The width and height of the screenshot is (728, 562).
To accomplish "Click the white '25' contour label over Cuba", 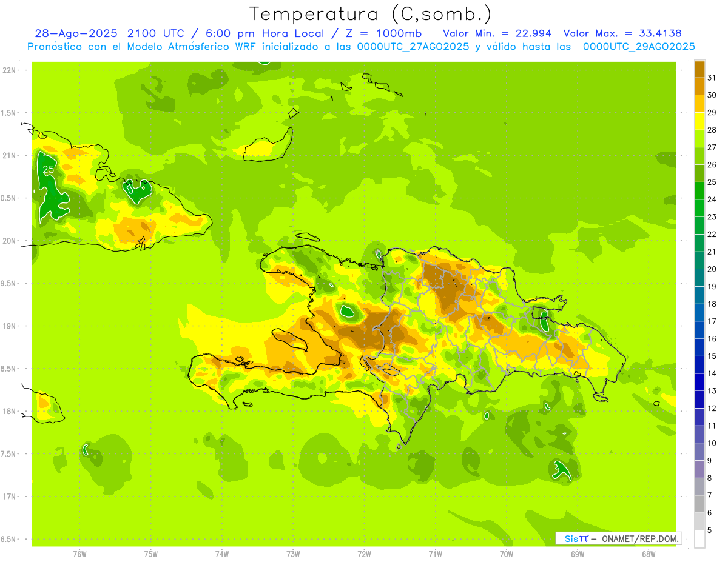I will click(x=48, y=170).
